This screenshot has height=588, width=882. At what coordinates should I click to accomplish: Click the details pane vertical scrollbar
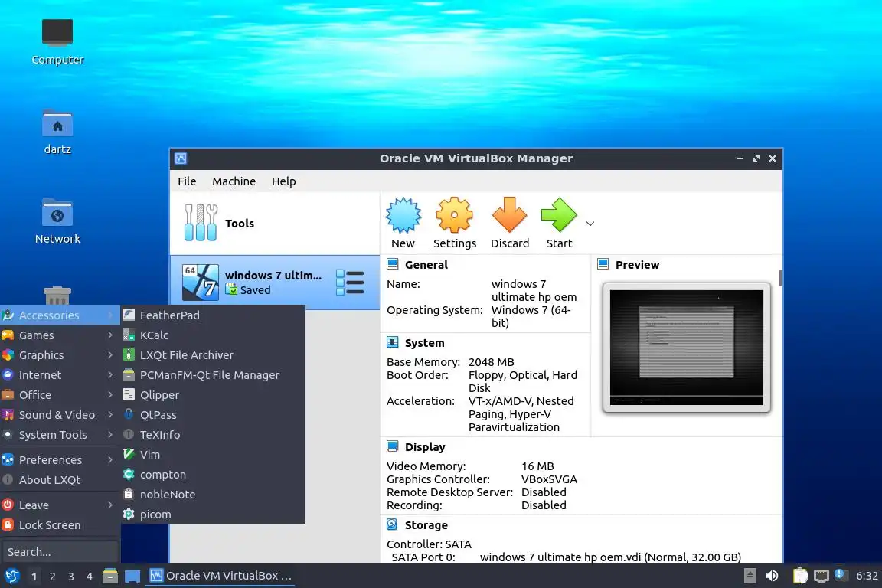point(781,278)
